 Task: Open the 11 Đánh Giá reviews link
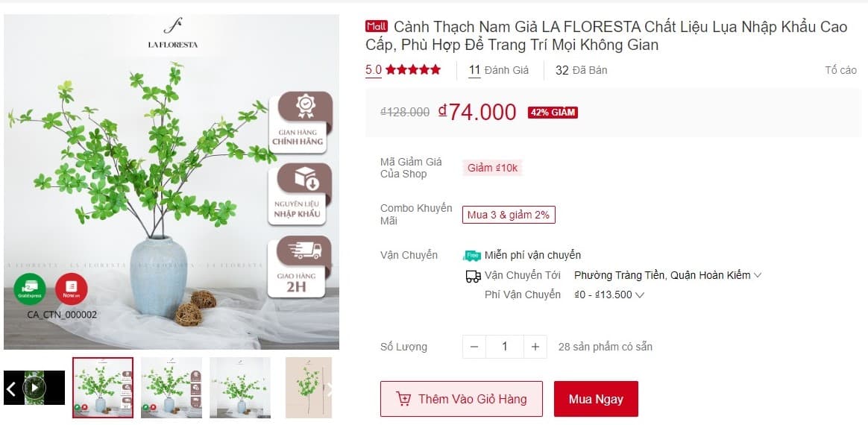(x=498, y=70)
